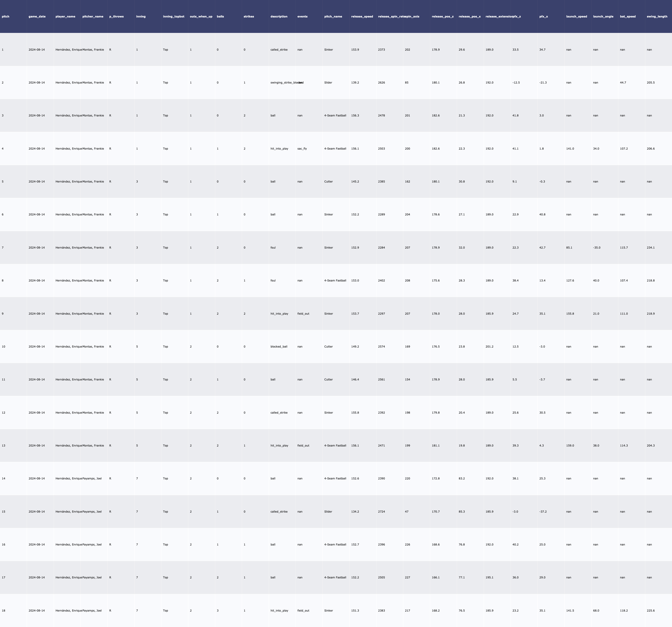Click the pitch_name column header

pos(333,17)
